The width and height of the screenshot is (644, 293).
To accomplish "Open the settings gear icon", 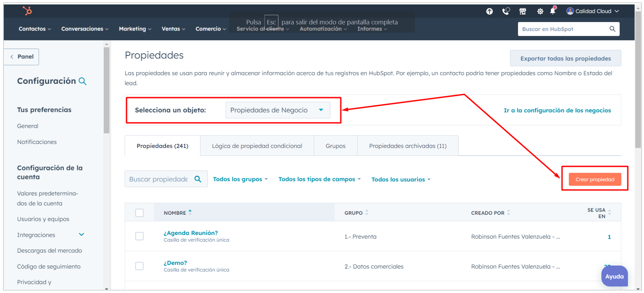I will click(x=540, y=11).
